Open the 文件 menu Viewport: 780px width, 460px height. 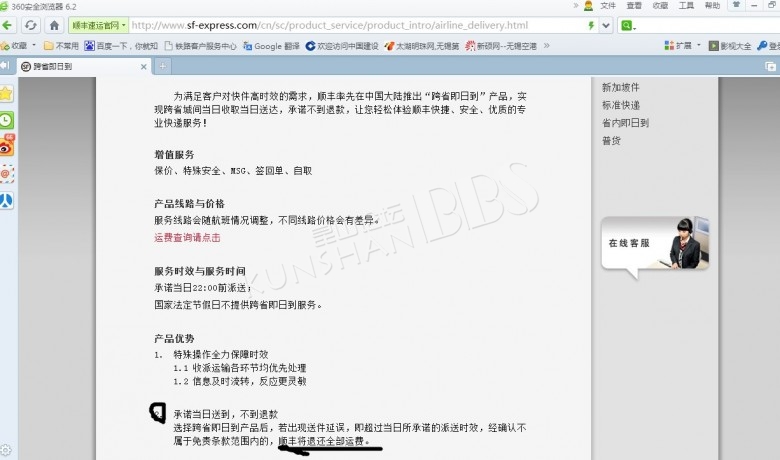pyautogui.click(x=608, y=5)
